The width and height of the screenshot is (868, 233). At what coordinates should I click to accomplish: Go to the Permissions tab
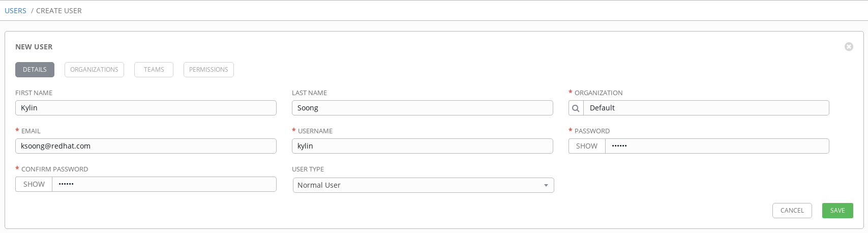point(208,70)
